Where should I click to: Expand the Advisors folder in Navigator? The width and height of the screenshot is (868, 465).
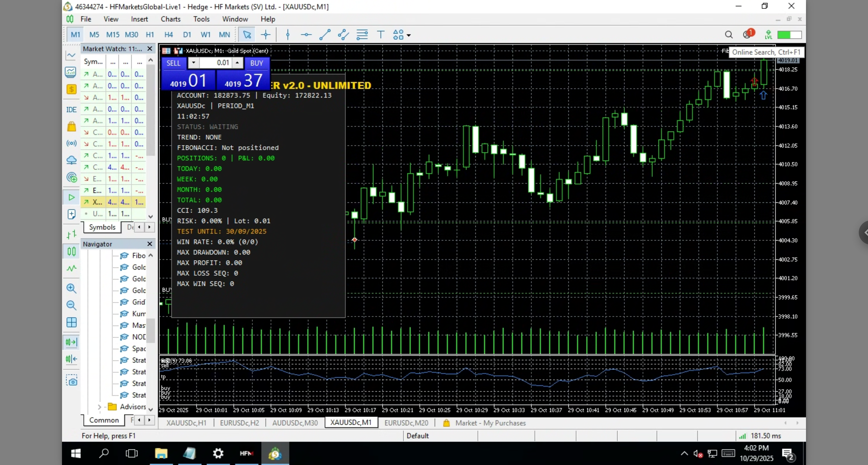pyautogui.click(x=99, y=407)
